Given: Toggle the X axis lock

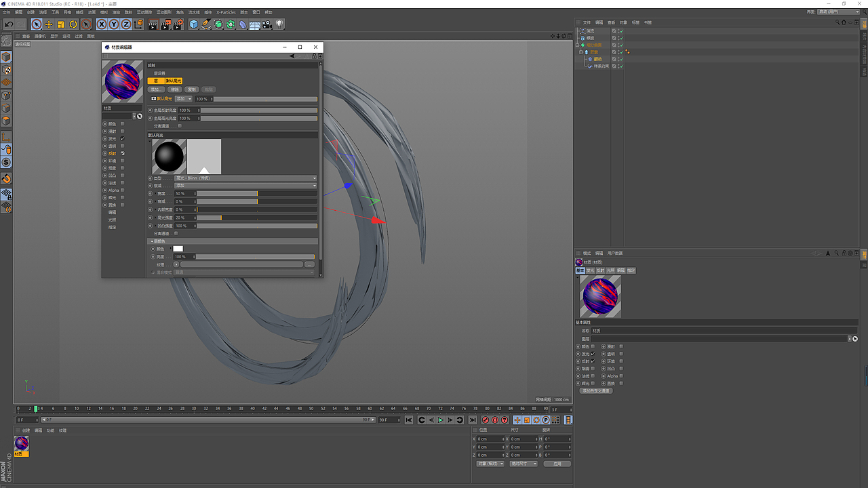Looking at the screenshot, I should pos(102,24).
